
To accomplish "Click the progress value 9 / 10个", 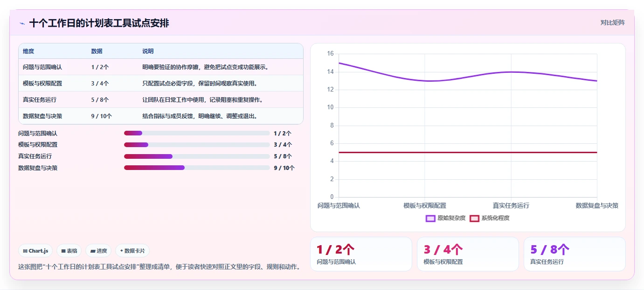I will pos(284,168).
